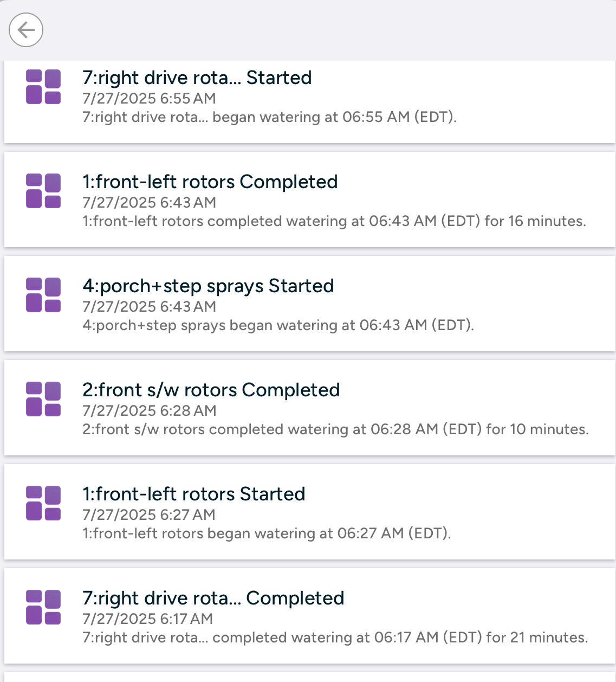Open the 1:front-left rotors Started title
The height and width of the screenshot is (682, 616).
tap(194, 494)
